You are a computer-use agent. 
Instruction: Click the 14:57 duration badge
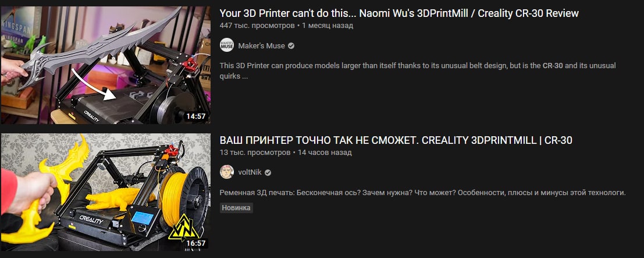coord(195,116)
